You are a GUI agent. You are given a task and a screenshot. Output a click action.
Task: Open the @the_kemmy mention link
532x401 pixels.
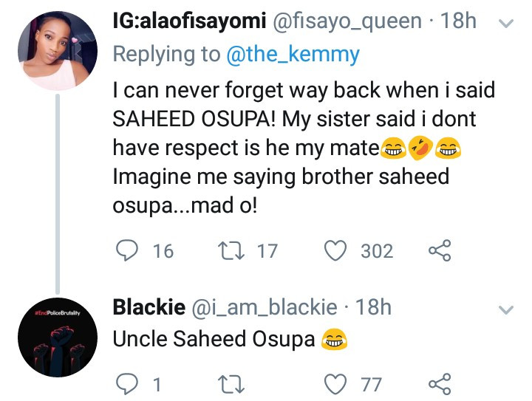tap(293, 54)
